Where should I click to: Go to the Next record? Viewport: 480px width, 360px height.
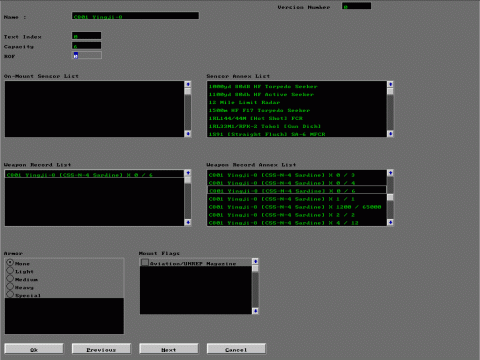[x=169, y=349]
